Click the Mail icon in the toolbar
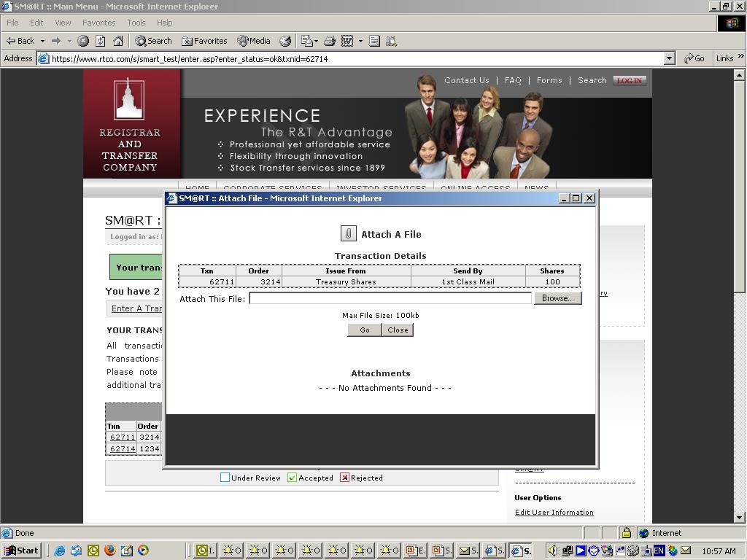Viewport: 747px width, 560px height. (309, 41)
